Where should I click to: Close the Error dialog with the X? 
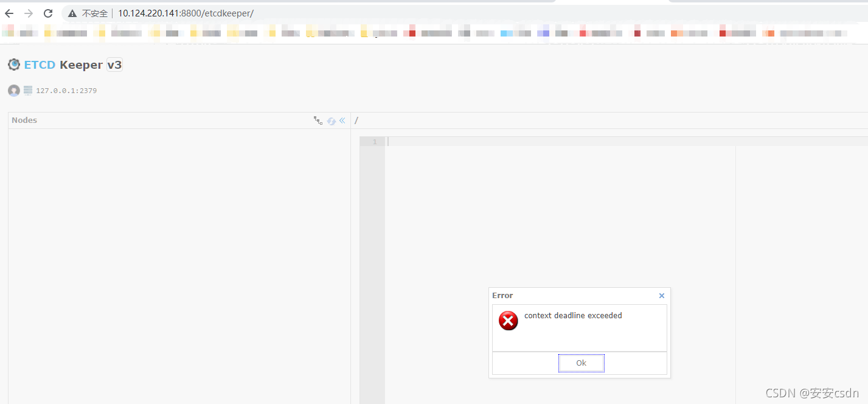point(661,296)
